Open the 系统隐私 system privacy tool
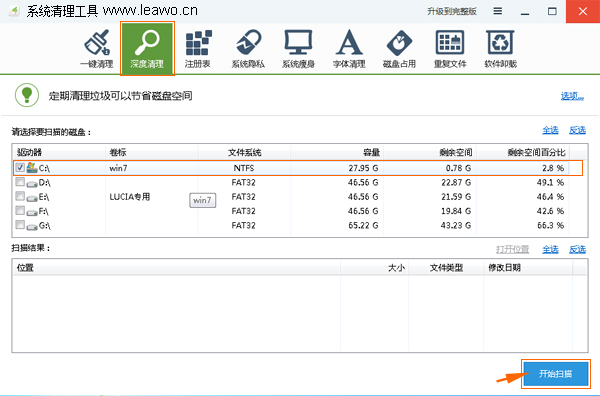The image size is (600, 396). (248, 48)
